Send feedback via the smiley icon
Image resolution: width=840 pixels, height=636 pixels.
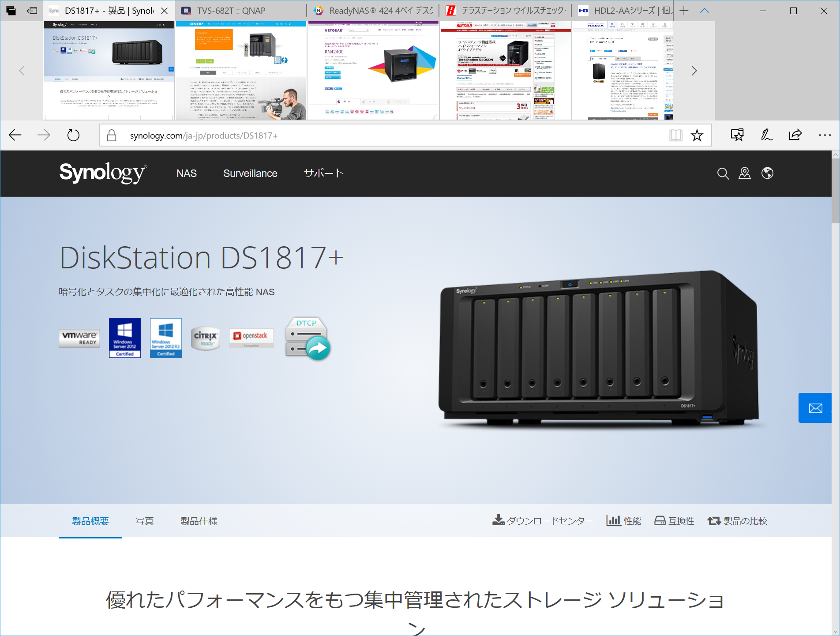(737, 135)
